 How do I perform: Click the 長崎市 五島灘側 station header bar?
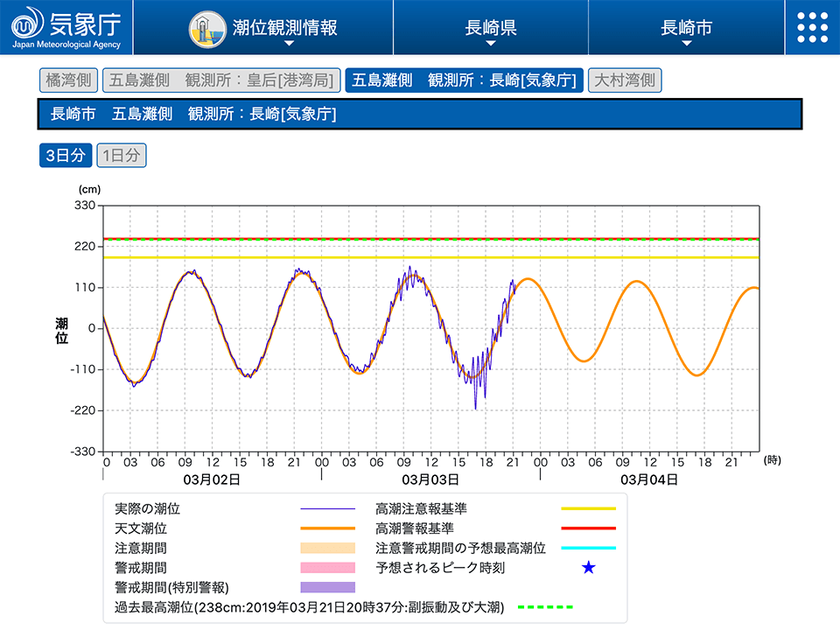tap(420, 114)
